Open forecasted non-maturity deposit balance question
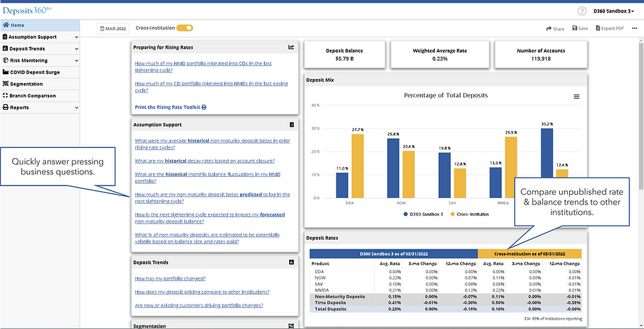The width and height of the screenshot is (644, 329). coord(210,218)
